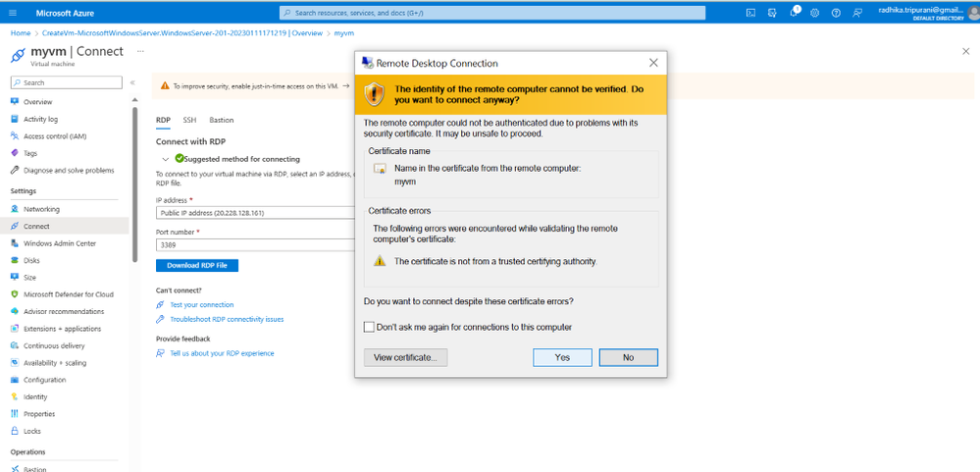Focus the top Search resources box
This screenshot has height=472, width=980.
click(491, 13)
